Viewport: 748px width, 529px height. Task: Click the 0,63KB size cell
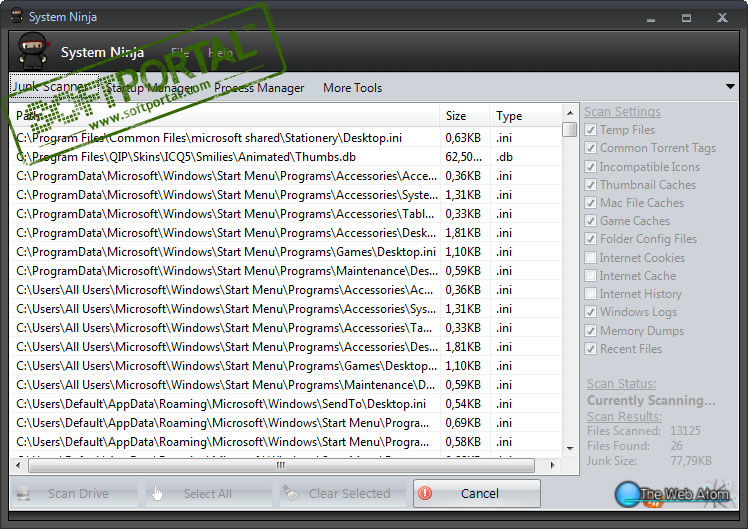click(x=463, y=138)
